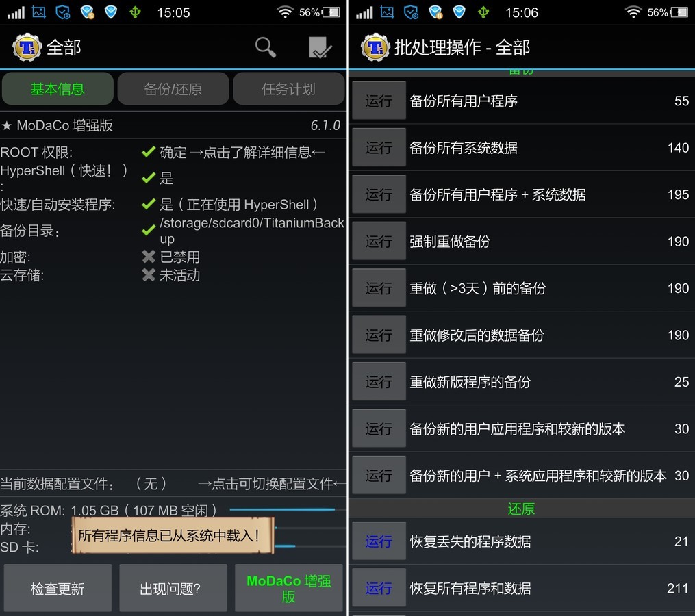Tap the 检查更新 button
The width and height of the screenshot is (695, 616).
coord(58,589)
